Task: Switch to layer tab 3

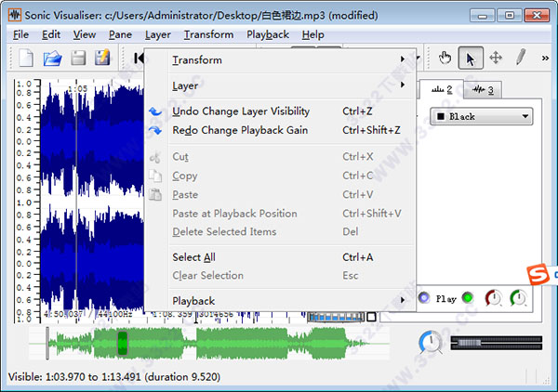Action: (x=484, y=89)
